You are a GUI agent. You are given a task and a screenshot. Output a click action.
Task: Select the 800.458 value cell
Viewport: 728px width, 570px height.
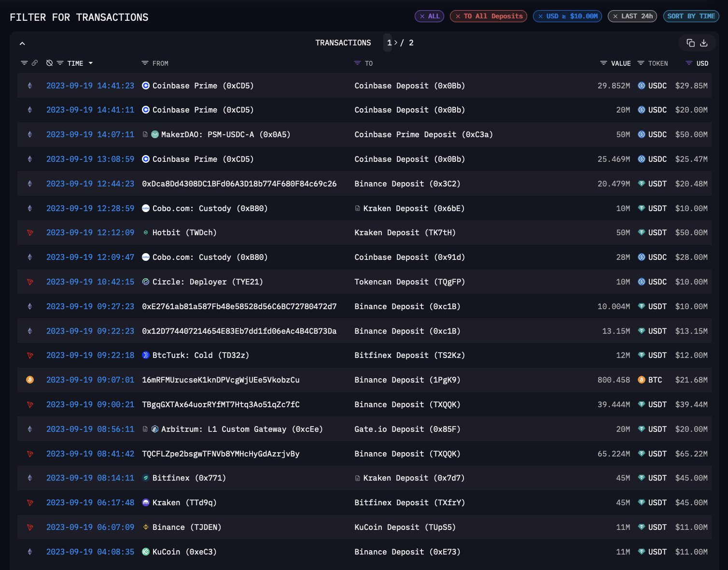click(x=614, y=380)
